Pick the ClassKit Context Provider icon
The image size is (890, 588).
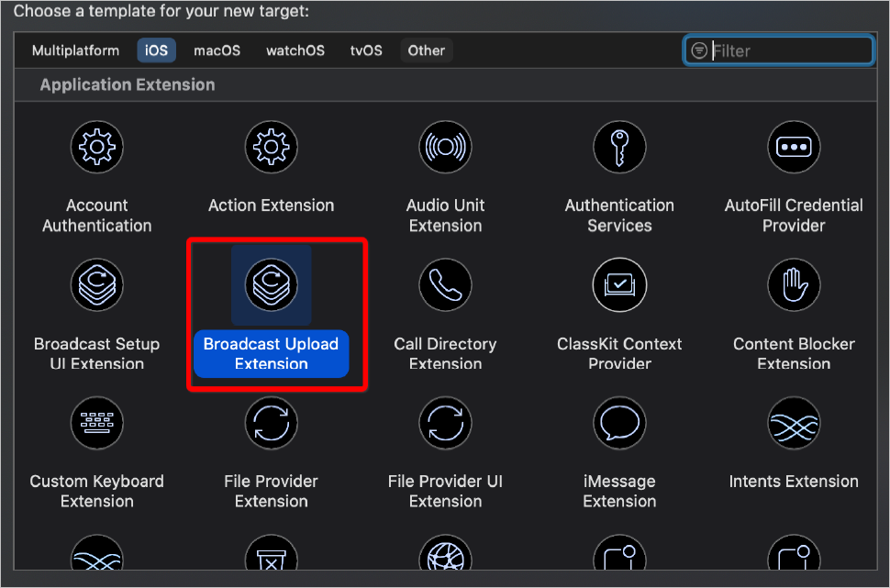pos(619,284)
